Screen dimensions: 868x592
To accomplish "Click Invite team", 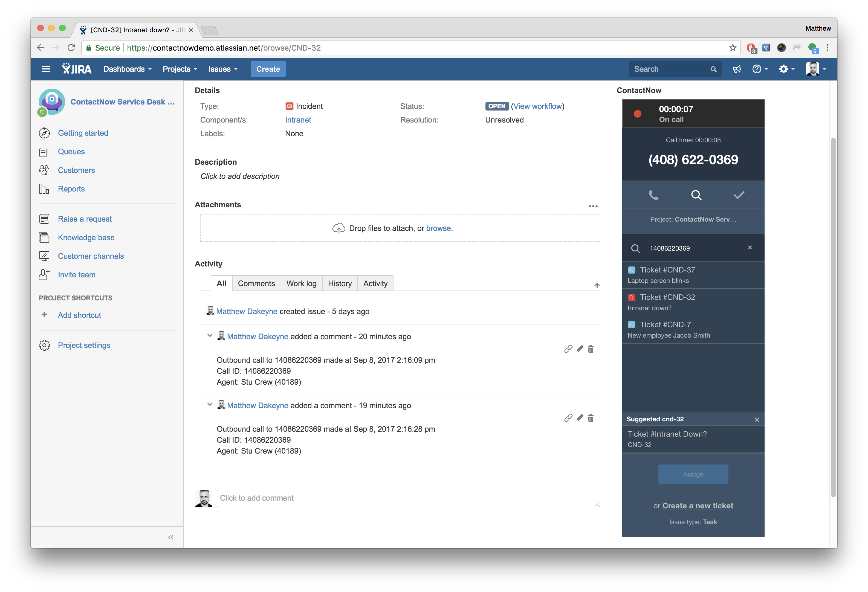I will click(x=77, y=275).
